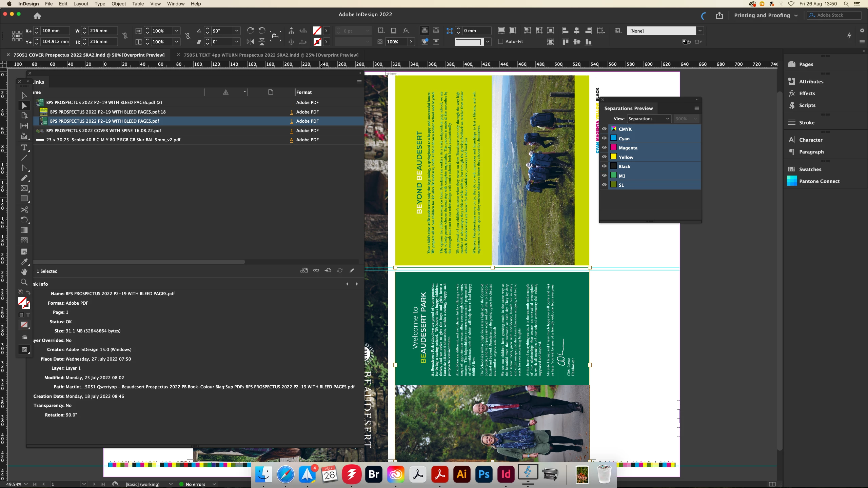Select the Eyedropper tool

click(x=24, y=262)
